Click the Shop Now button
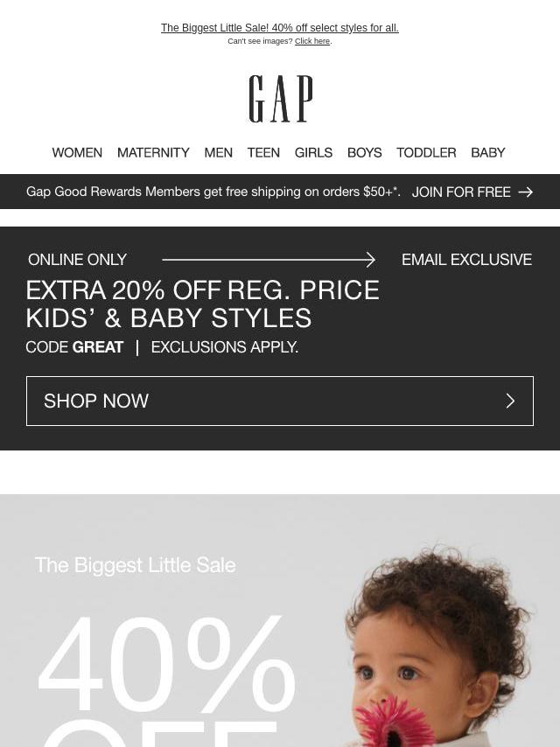Screen dimensions: 560x747 (280, 401)
